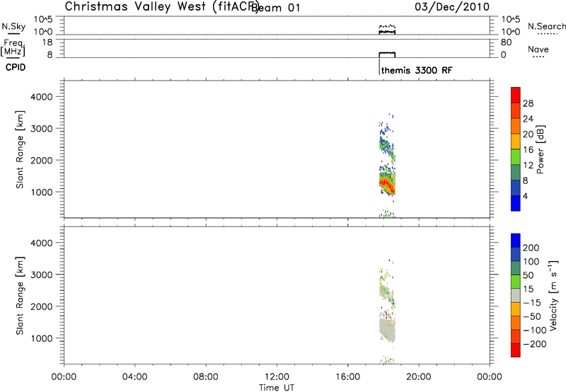Click the red high-power scatter band near 1200 km
Viewport: 566px width, 392px height.
(x=387, y=185)
